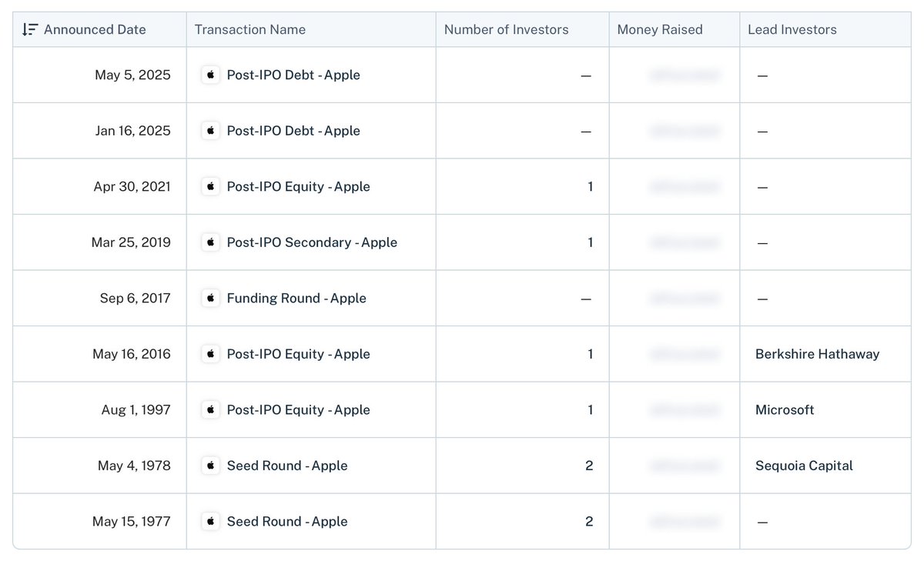
Task: Click Apple logo in Mar 25, 2019 row
Action: tap(210, 242)
